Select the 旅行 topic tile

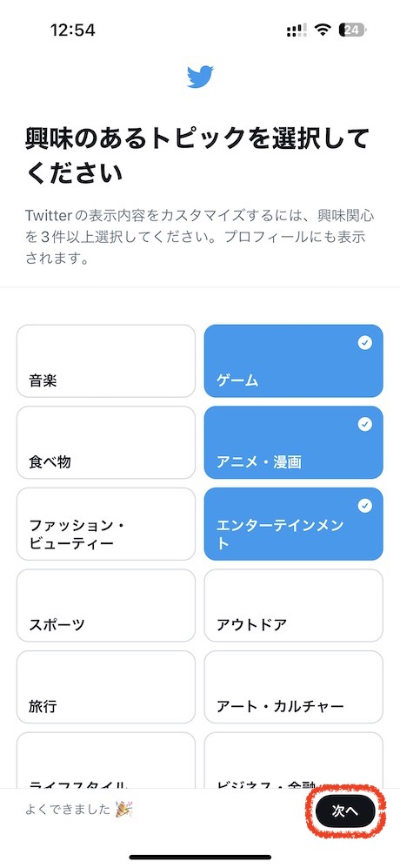click(106, 687)
